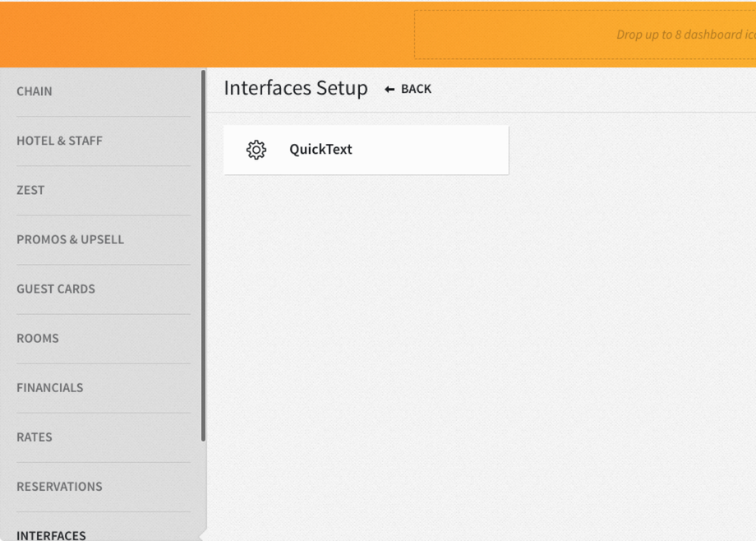Click the Interfaces Setup heading
Screen dimensions: 756x541
(296, 88)
